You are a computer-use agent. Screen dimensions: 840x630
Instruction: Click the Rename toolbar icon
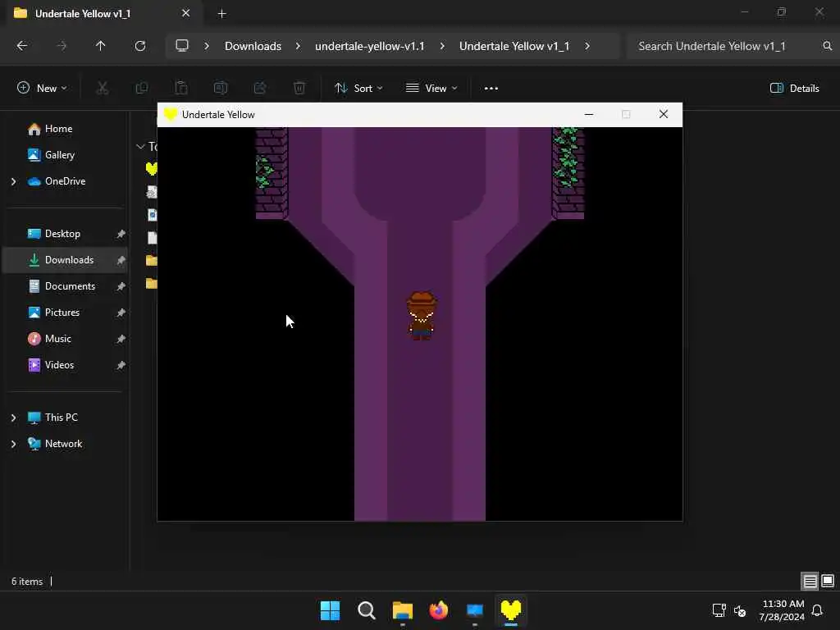[x=221, y=88]
